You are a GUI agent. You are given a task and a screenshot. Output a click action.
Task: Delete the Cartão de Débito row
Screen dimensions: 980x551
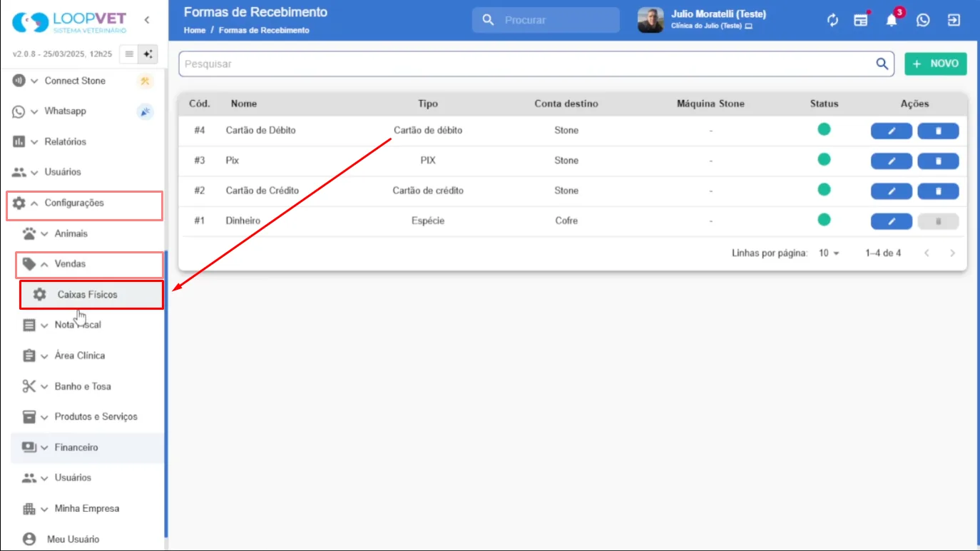[938, 131]
